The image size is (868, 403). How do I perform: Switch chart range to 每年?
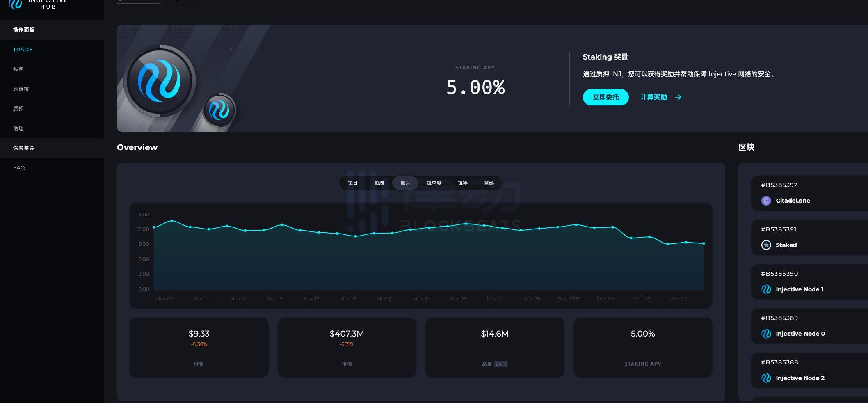pyautogui.click(x=462, y=183)
